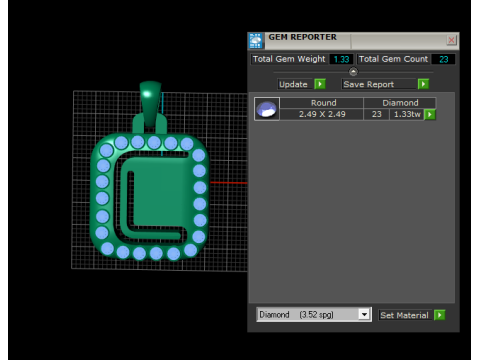Image resolution: width=480 pixels, height=360 pixels.
Task: Click the Total Gem Count value 23
Action: [443, 59]
